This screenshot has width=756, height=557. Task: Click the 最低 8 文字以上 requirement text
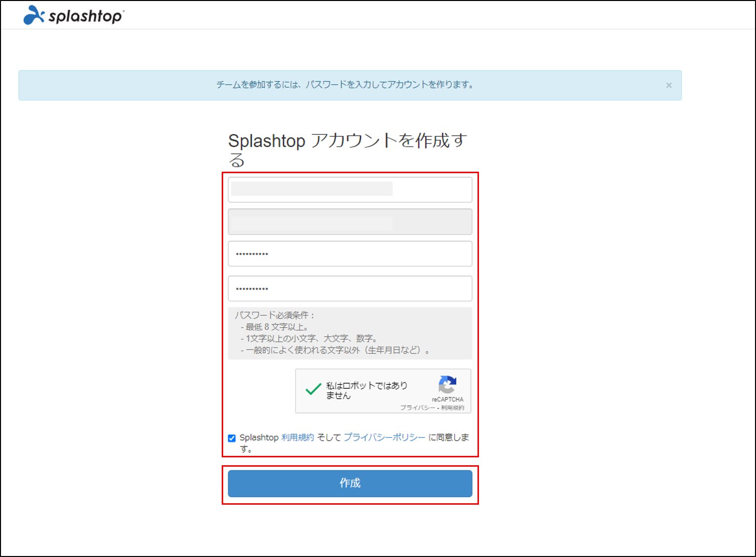point(275,327)
